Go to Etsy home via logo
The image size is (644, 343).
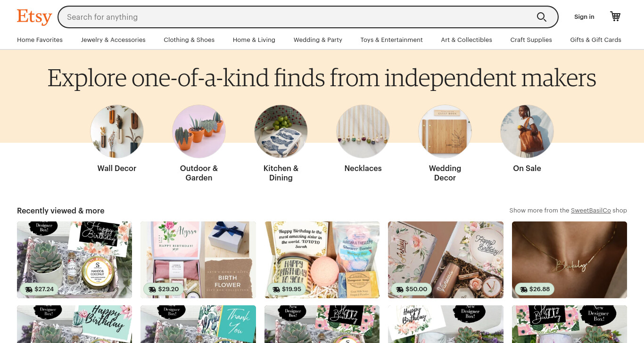(34, 17)
